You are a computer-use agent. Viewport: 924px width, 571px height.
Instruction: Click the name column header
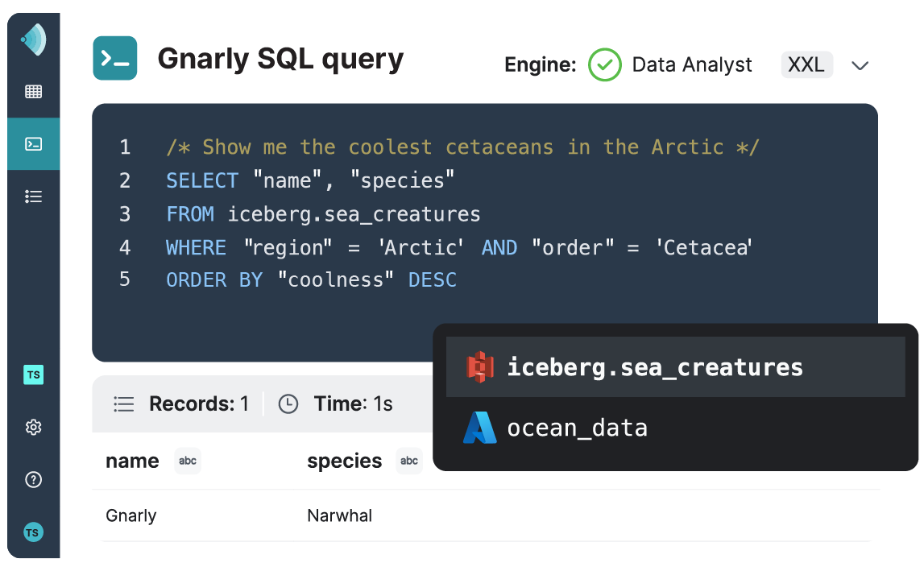click(132, 461)
